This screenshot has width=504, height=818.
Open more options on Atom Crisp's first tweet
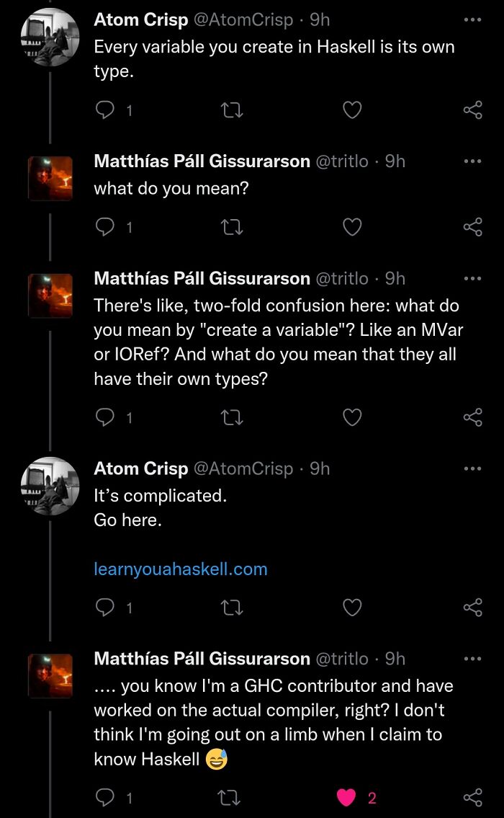coord(473,19)
